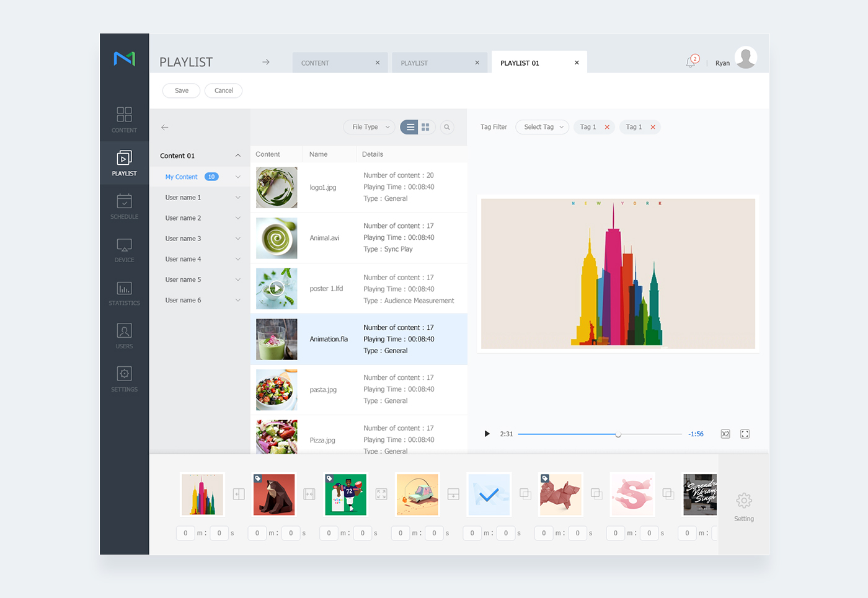Viewport: 868px width, 598px height.
Task: Click transition icon after bear thumbnail
Action: pos(309,494)
